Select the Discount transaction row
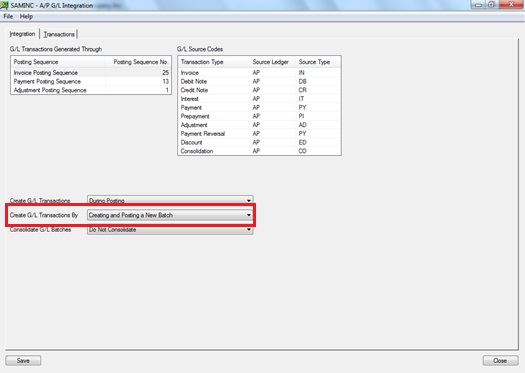The image size is (525, 373). (259, 142)
